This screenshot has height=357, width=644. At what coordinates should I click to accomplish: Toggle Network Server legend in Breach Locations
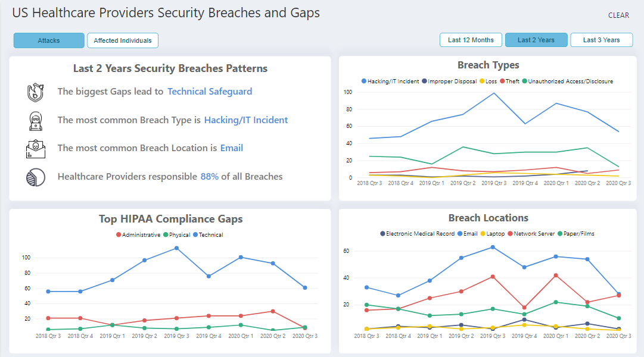click(531, 234)
